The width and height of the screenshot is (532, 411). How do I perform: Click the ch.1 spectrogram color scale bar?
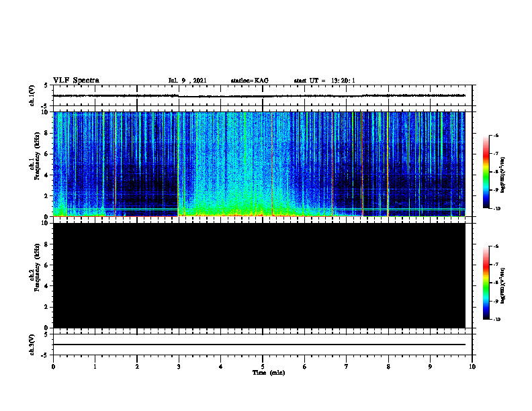pos(486,172)
